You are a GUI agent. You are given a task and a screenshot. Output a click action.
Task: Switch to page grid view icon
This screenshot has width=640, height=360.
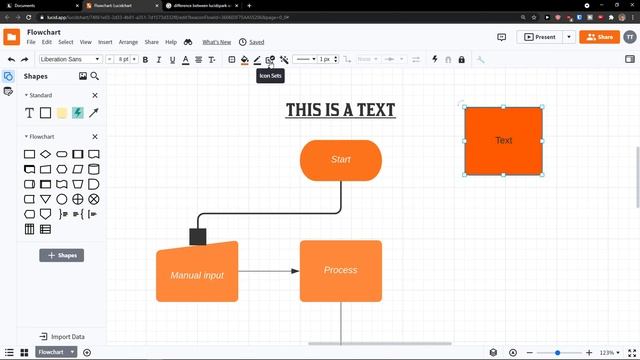(24, 352)
